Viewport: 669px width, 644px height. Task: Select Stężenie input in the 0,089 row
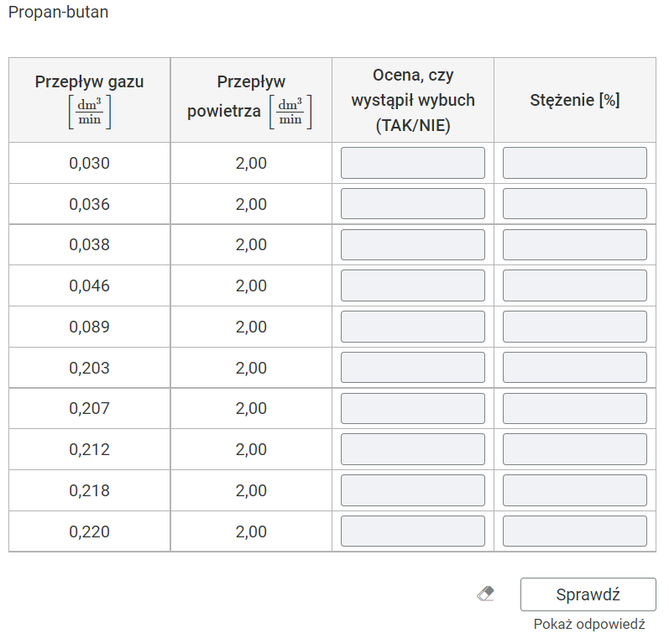(574, 327)
